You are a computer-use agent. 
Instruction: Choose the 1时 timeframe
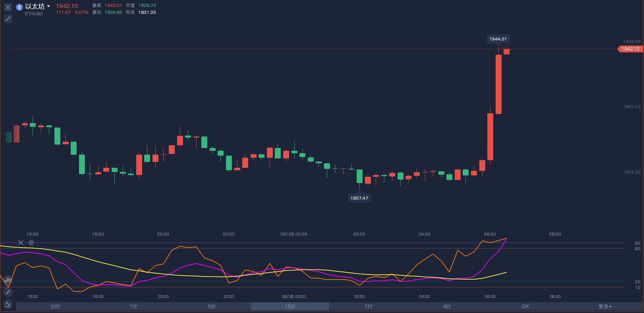[368, 306]
